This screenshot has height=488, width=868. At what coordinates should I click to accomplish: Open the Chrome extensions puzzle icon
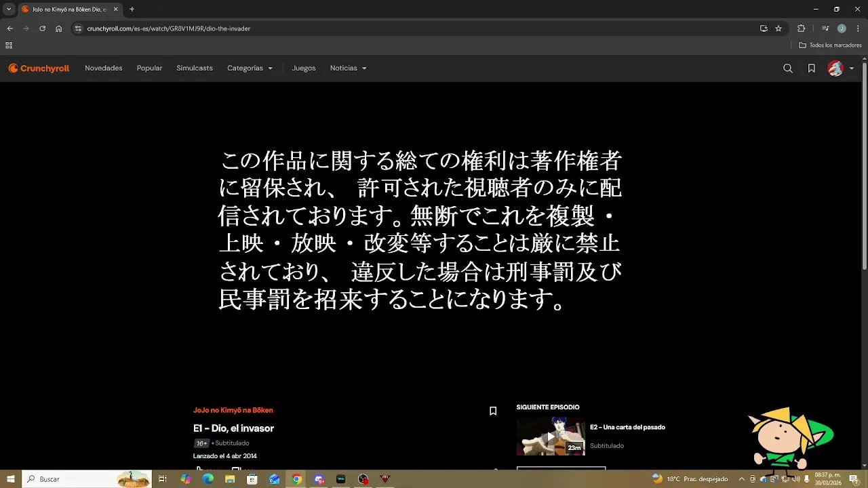pos(801,28)
